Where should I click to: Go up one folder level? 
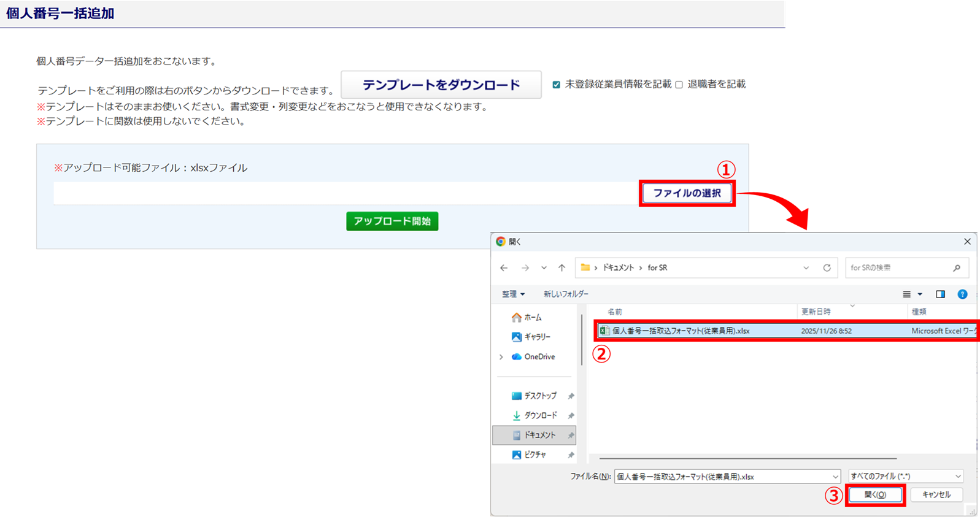561,268
